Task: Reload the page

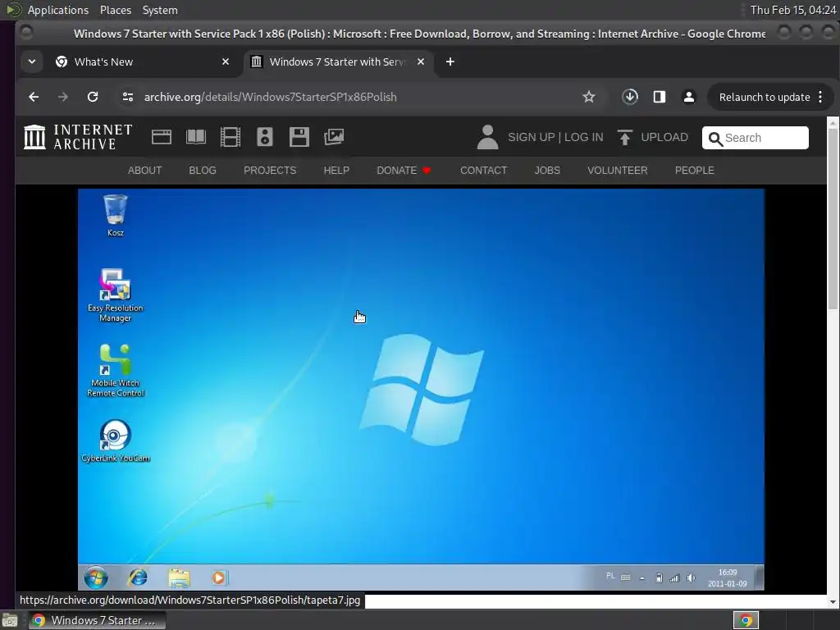Action: click(93, 97)
